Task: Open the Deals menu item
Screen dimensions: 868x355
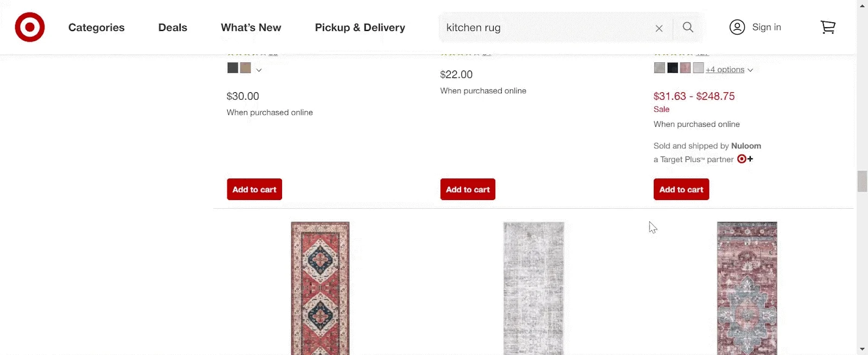Action: (x=173, y=28)
